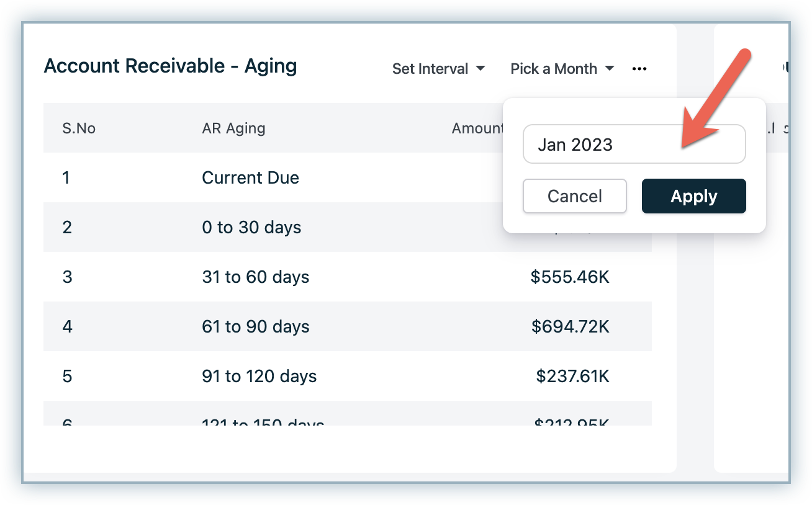Click serial number 4 in the table

(67, 326)
